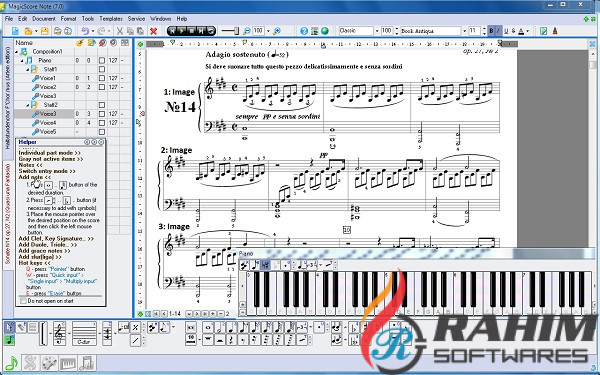This screenshot has width=600, height=375.
Task: Click the globe web icon
Action: 325,31
